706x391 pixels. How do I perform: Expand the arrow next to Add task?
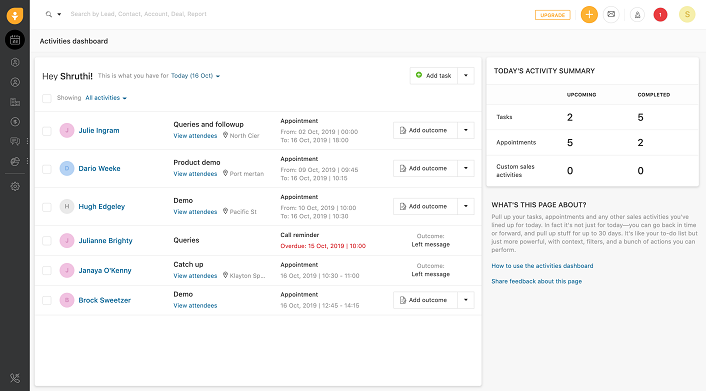coord(466,76)
